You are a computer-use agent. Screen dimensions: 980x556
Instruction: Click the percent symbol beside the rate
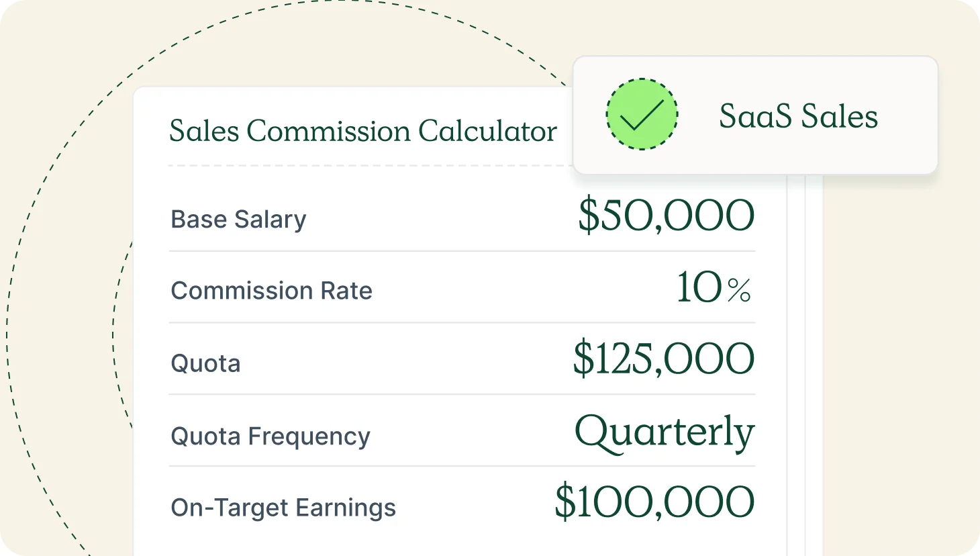pos(739,291)
